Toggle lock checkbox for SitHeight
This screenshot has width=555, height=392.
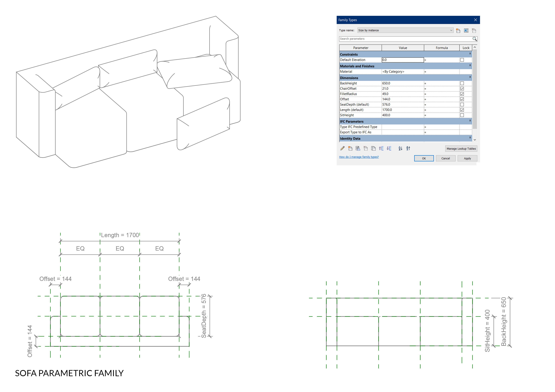462,115
